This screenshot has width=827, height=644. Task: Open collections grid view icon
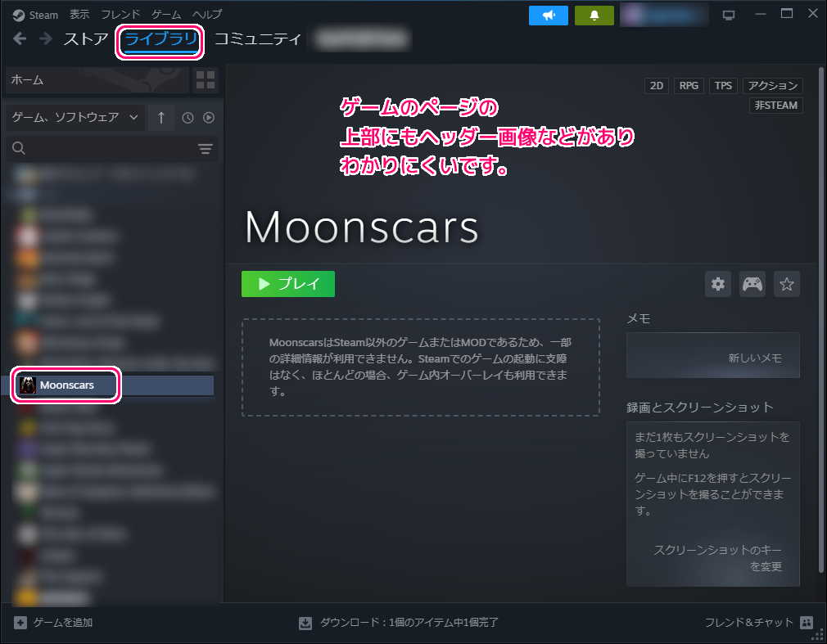206,80
